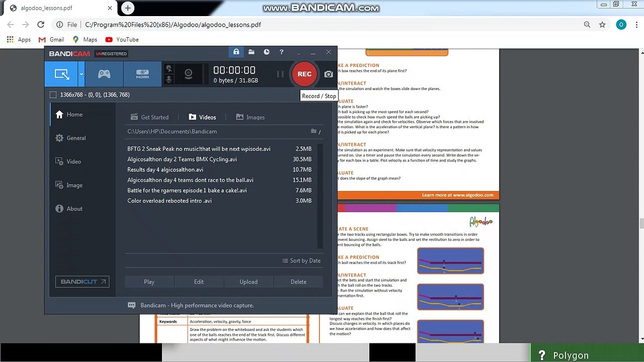
Task: Open the Chrome profile avatar
Action: tap(621, 25)
